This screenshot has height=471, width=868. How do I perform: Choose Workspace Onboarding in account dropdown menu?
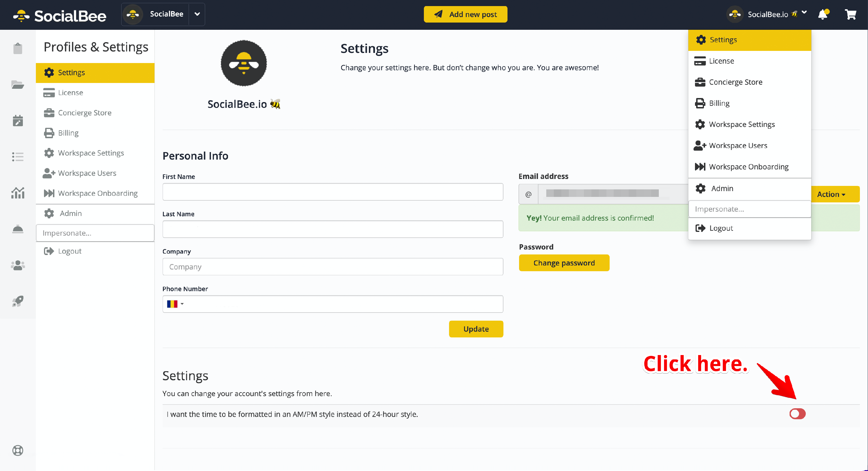point(749,167)
